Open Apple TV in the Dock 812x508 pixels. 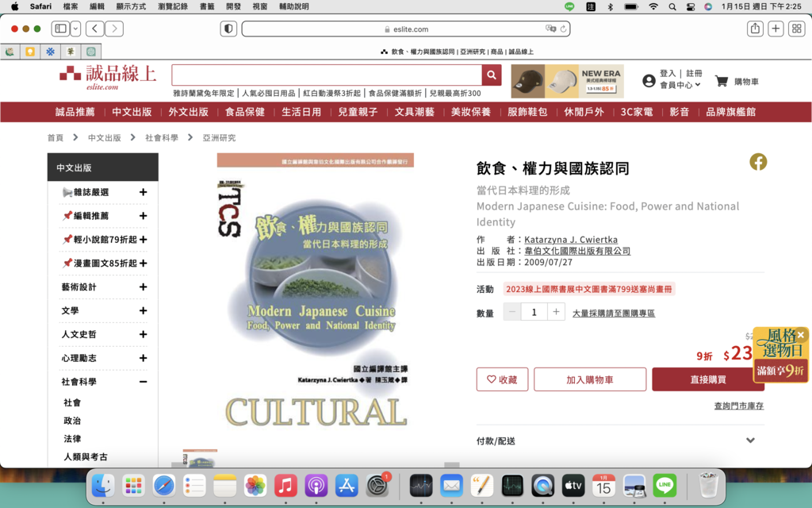coord(573,486)
